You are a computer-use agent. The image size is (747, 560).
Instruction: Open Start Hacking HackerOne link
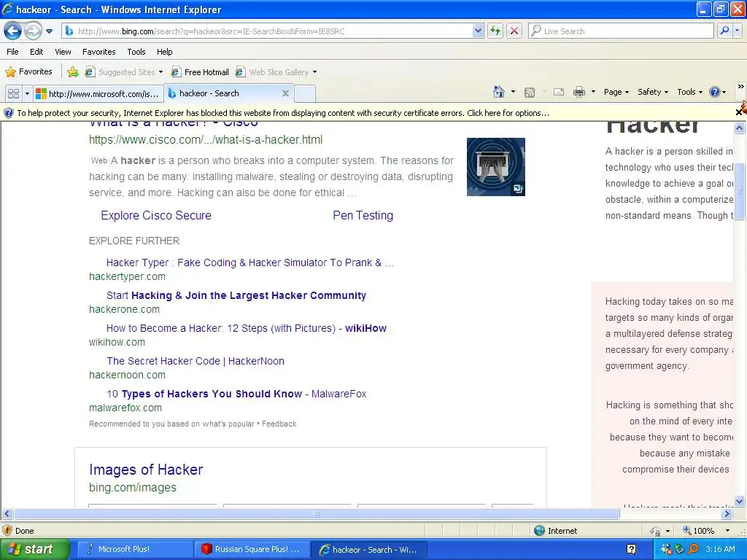click(236, 295)
